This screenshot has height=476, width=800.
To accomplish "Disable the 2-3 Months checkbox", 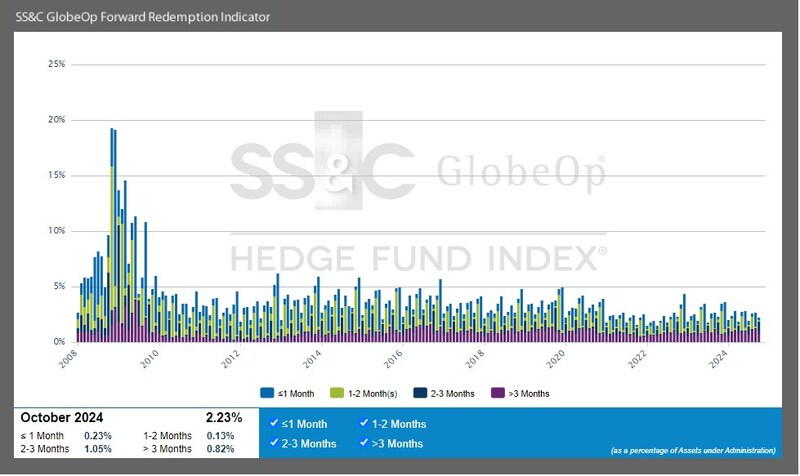I will (x=274, y=442).
